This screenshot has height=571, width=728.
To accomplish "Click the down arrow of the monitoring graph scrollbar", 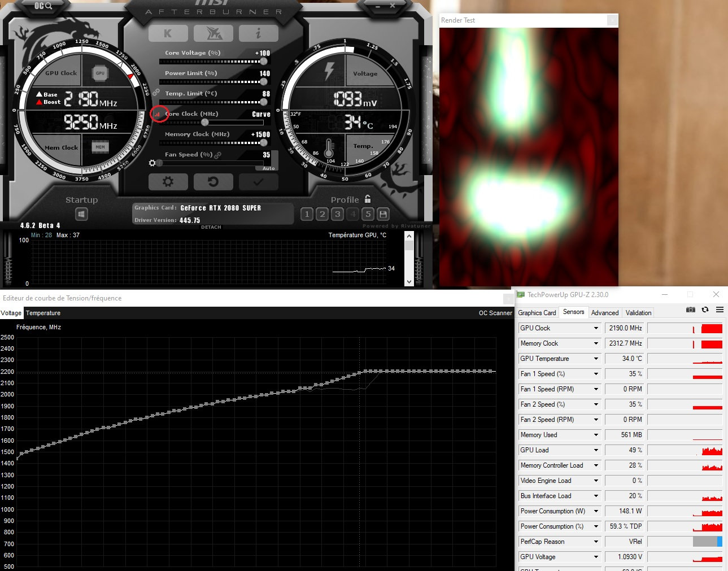I will click(x=409, y=281).
